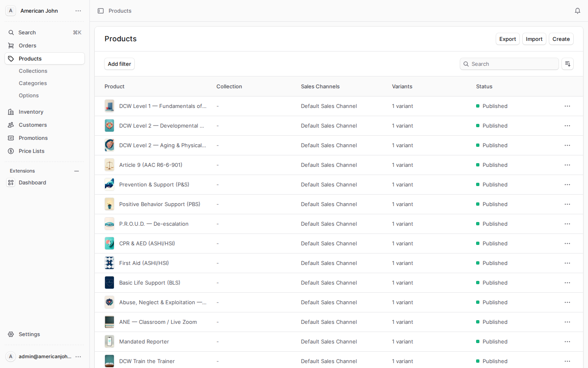This screenshot has width=588, height=368.
Task: Click the First Aid (ASHI/HSI) thumbnail
Action: coord(109,263)
